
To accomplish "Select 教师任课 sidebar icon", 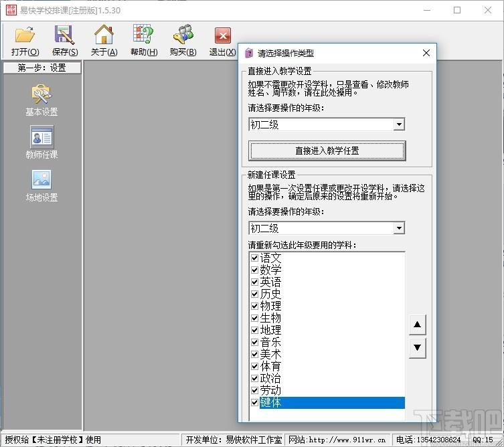I will click(41, 138).
